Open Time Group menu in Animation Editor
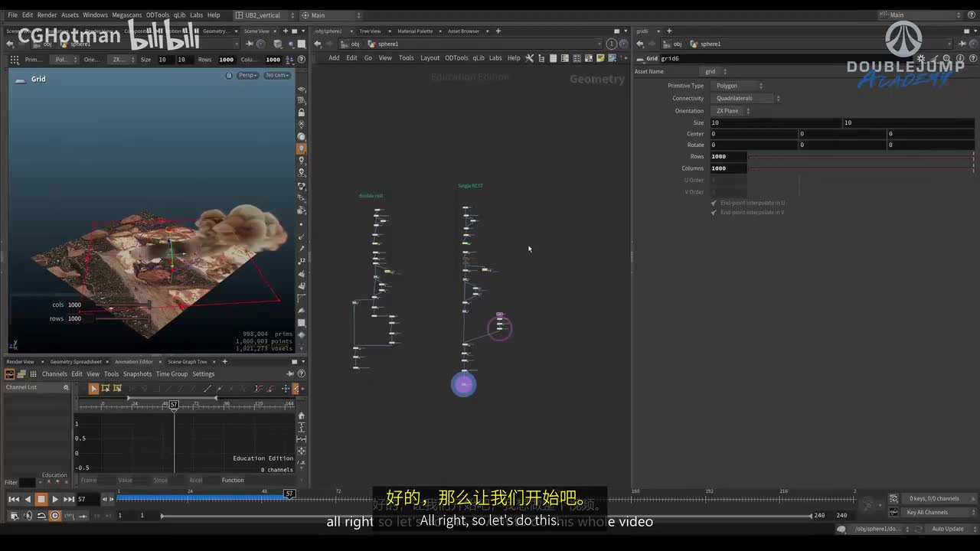980x551 pixels. click(171, 374)
